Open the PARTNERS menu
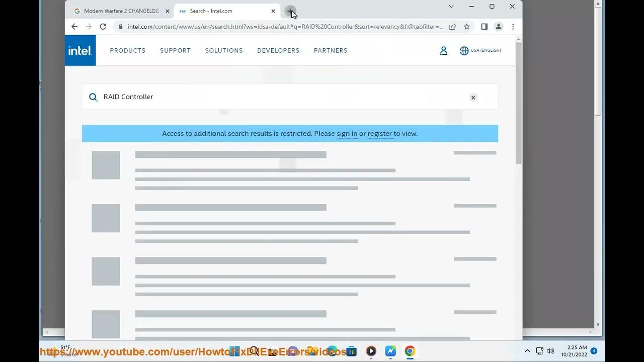This screenshot has width=644, height=362. click(331, 50)
